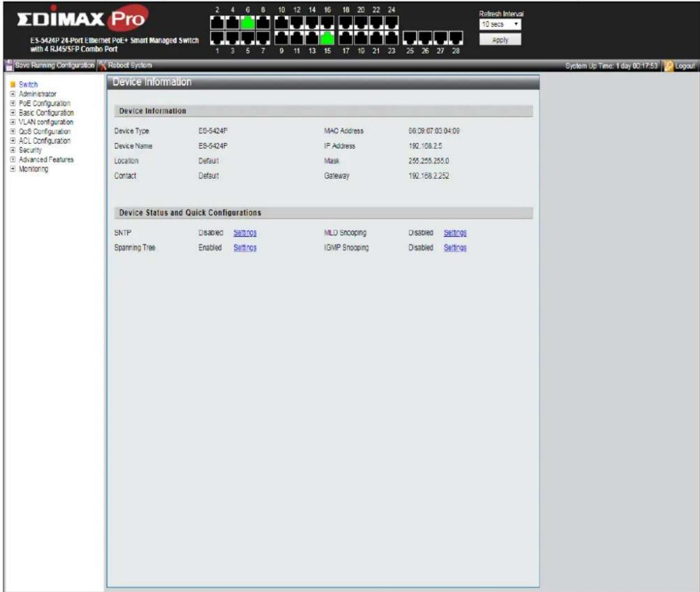700x592 pixels.
Task: Click the Reboot System tools icon
Action: (102, 66)
